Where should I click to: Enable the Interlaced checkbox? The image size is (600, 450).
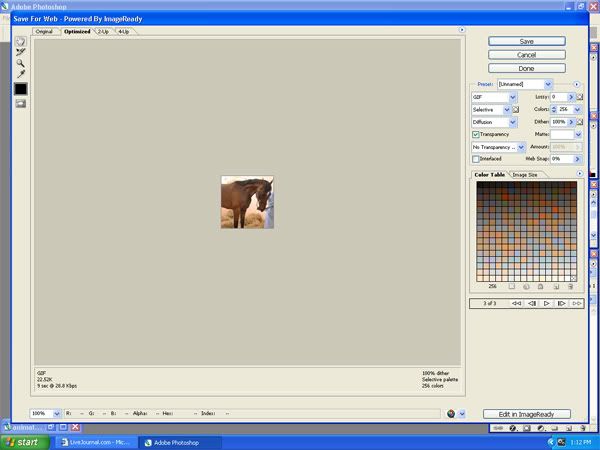[x=476, y=159]
